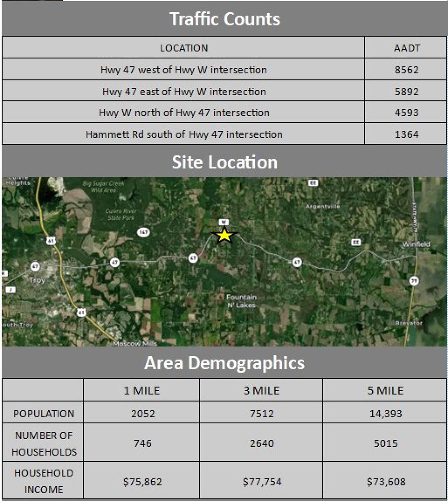Click the Cuivre River State Park label
448x501 pixels.
point(121,214)
